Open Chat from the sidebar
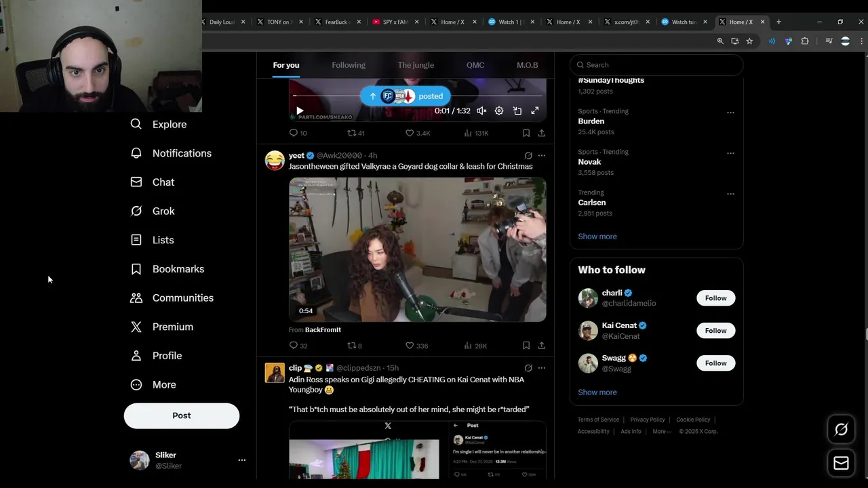 (x=153, y=182)
